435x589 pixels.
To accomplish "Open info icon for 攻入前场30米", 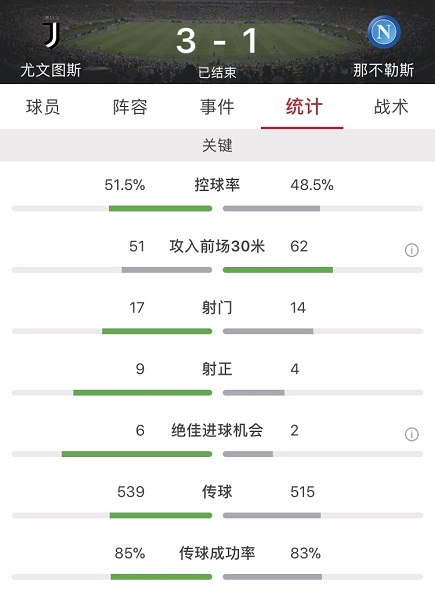I will [x=412, y=250].
